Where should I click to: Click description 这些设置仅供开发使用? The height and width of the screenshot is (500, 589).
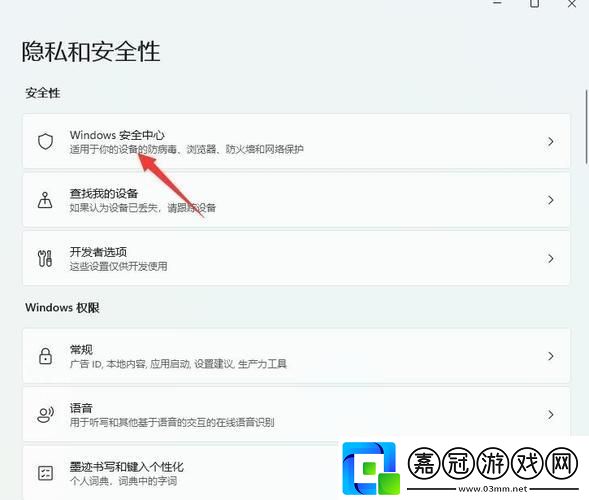pyautogui.click(x=118, y=266)
